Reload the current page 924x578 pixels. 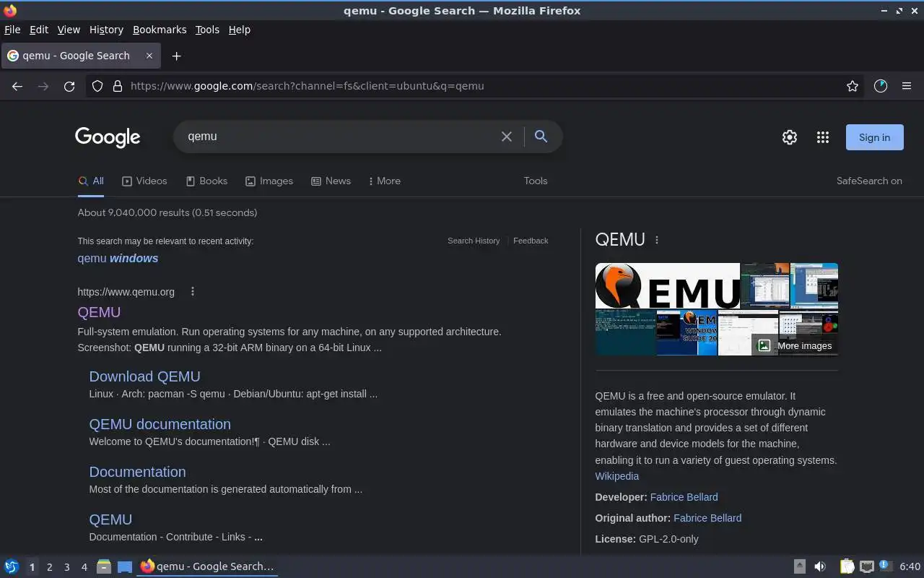(x=69, y=86)
